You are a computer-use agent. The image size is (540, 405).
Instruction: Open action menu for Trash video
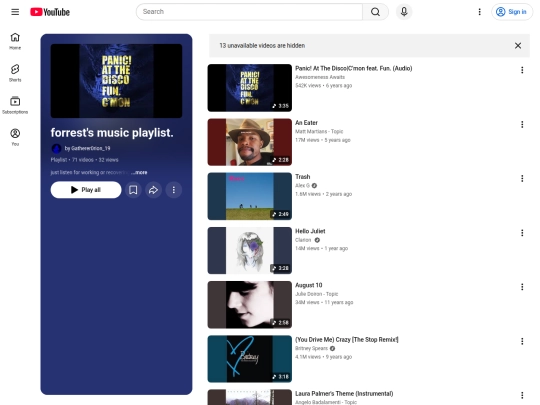tap(522, 178)
